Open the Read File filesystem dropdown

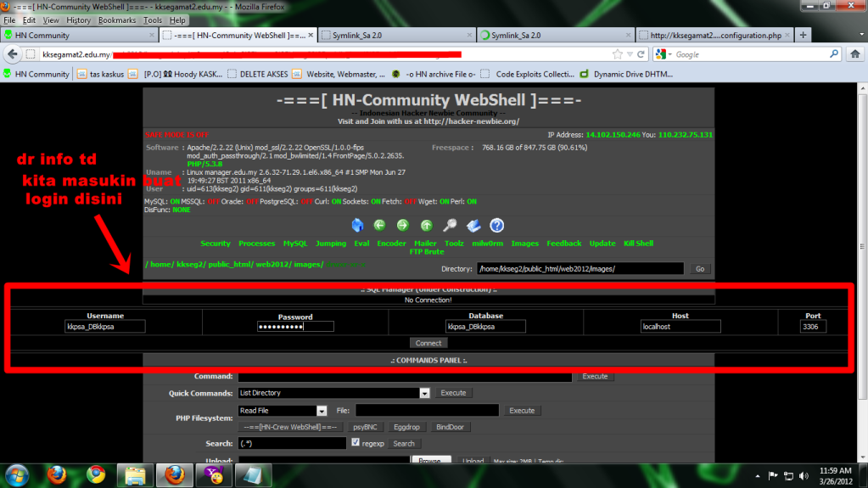(322, 410)
